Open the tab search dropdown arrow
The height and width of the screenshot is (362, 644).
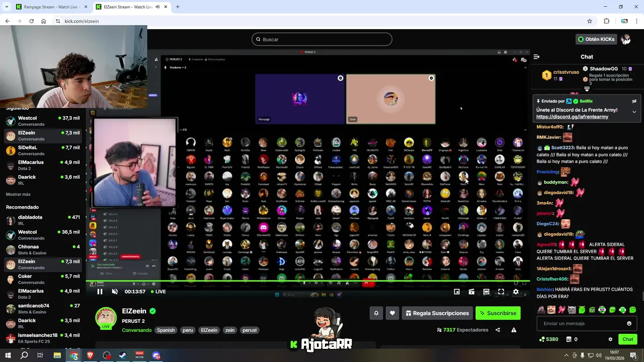6,7
